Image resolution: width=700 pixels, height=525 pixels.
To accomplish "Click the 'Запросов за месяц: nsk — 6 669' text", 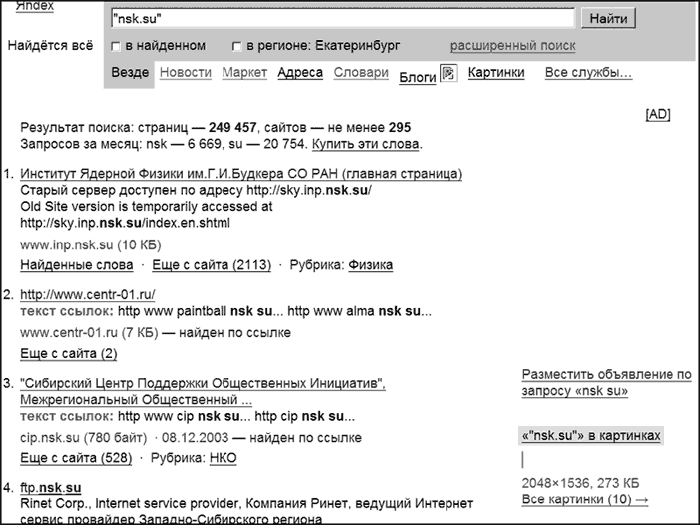I will pos(121,144).
